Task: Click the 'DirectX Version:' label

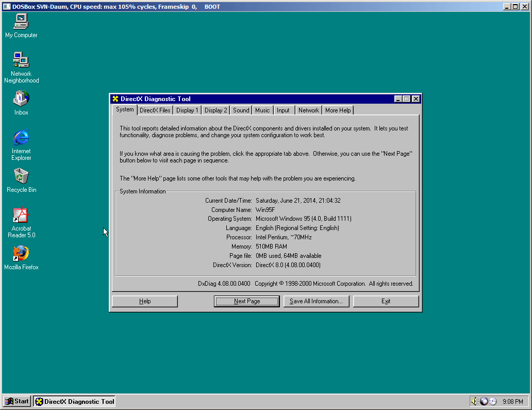Action: [232, 265]
